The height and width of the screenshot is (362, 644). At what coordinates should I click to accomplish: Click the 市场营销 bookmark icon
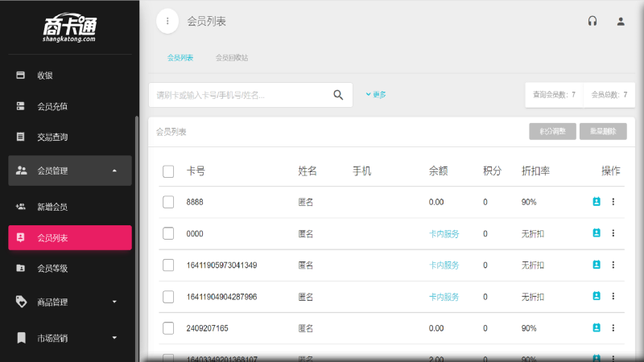[21, 338]
